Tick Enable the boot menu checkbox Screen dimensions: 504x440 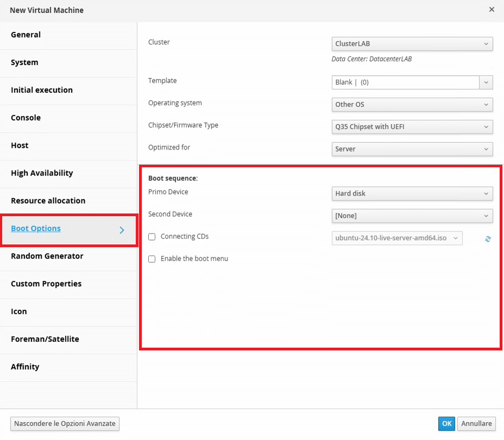click(x=152, y=259)
